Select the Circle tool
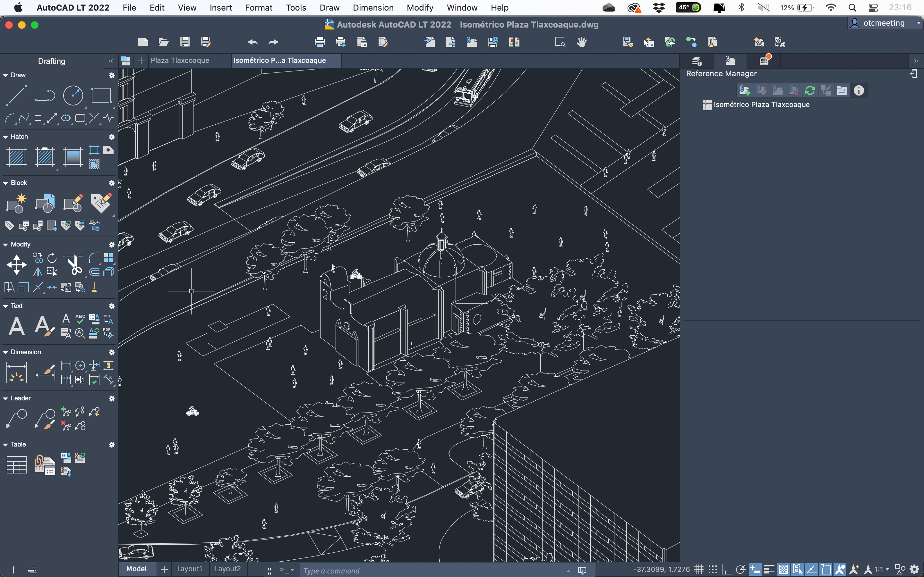924x577 pixels. [x=73, y=95]
